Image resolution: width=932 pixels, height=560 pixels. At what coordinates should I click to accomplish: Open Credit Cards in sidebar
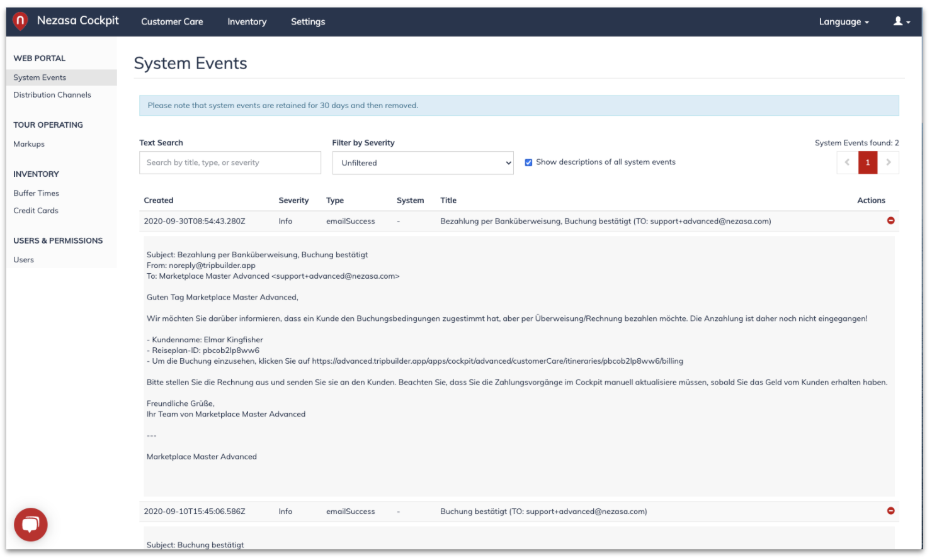tap(36, 211)
